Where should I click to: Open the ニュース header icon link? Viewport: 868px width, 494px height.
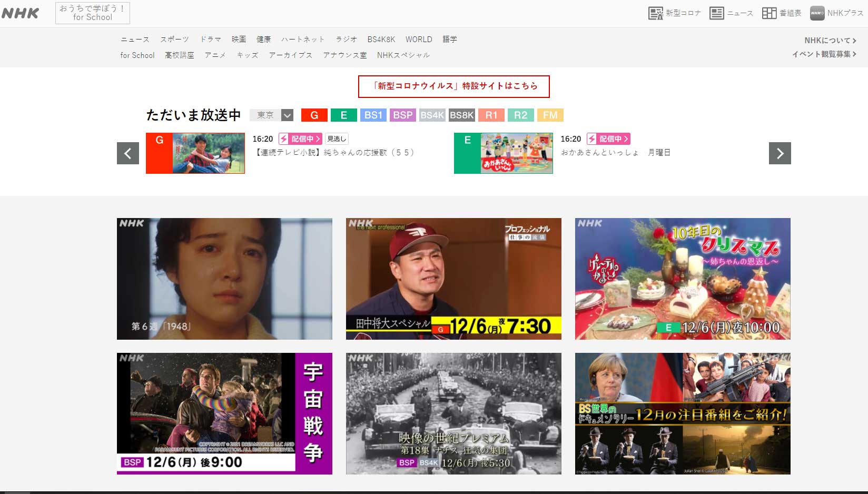tap(731, 13)
